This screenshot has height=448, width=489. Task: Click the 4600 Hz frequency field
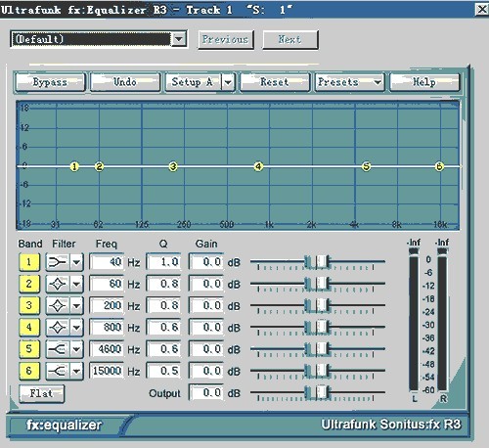[x=107, y=349]
